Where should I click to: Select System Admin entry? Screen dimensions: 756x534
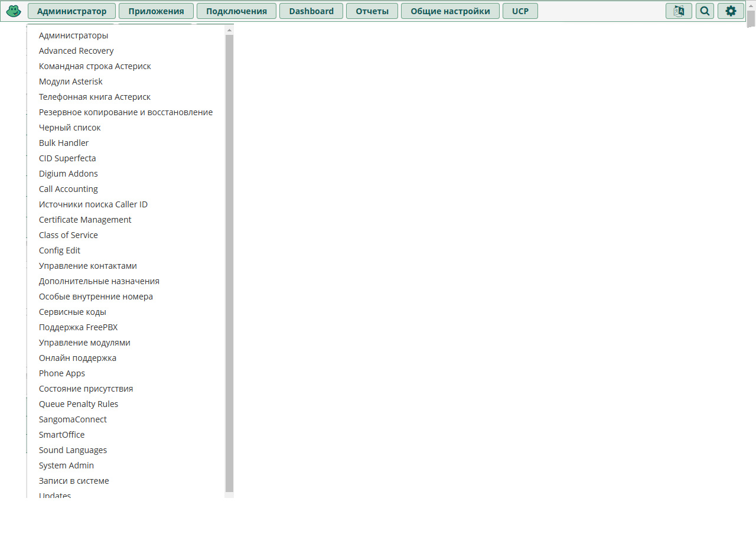point(66,465)
